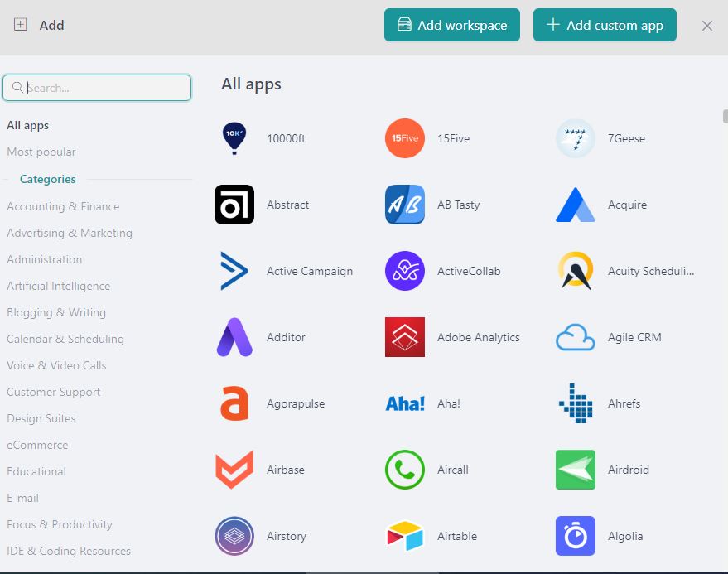Click the Agile CRM cloud icon
Screen dimensions: 728x574
(576, 337)
